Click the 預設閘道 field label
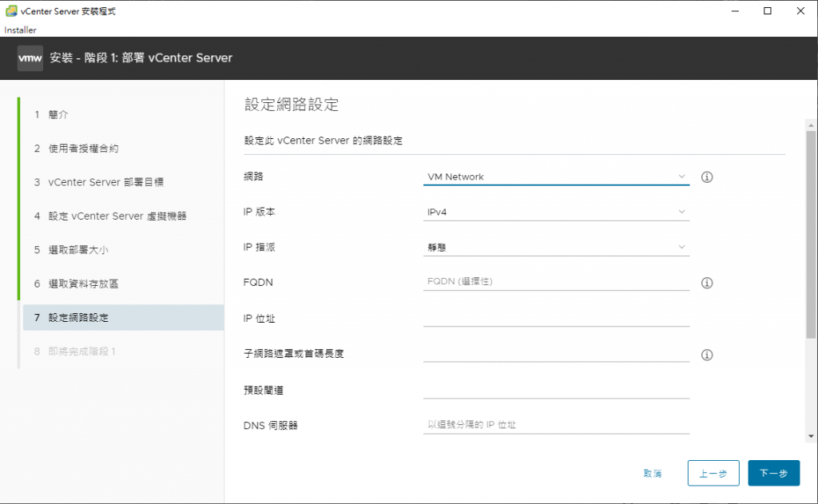The image size is (818, 504). (x=264, y=391)
